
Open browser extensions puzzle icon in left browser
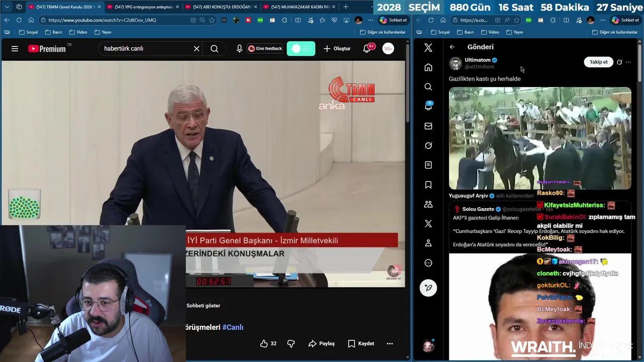[x=285, y=20]
